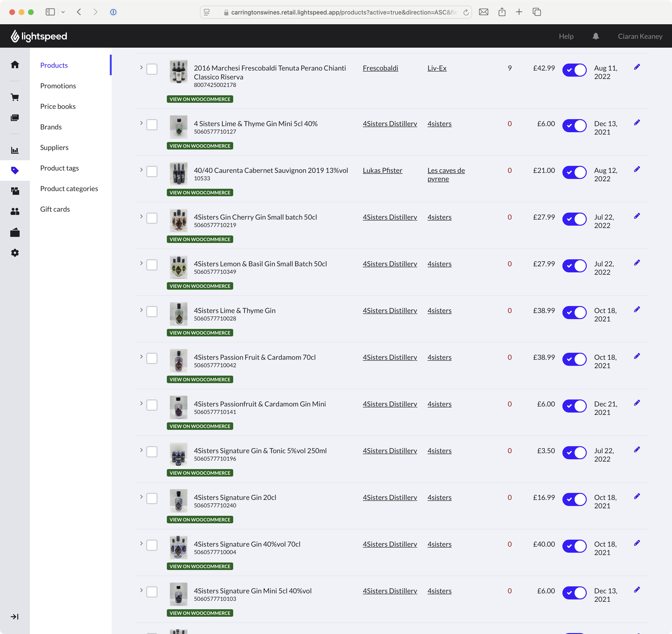672x634 pixels.
Task: Open product thumbnail for 4Sisters Gin Cherry Gin
Action: tap(179, 221)
